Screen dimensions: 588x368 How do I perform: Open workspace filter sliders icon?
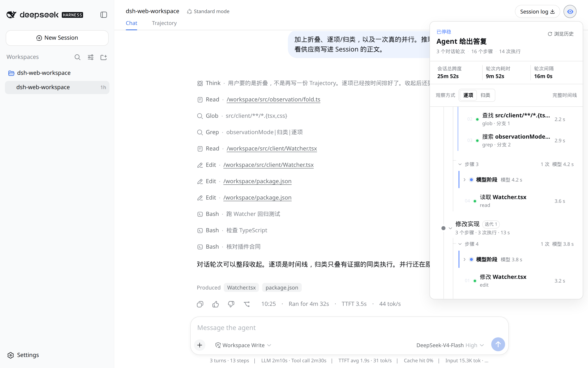coord(91,57)
